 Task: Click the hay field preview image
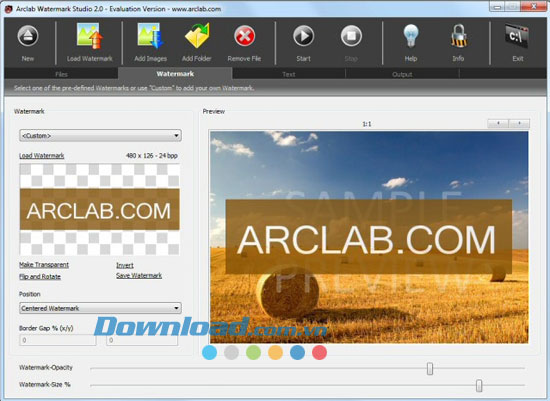click(369, 237)
